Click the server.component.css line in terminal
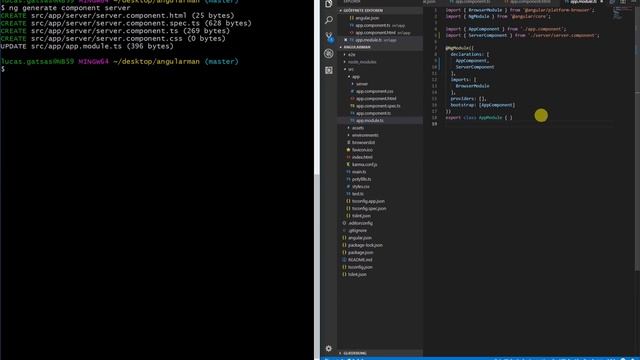The width and height of the screenshot is (640, 360). (x=113, y=39)
